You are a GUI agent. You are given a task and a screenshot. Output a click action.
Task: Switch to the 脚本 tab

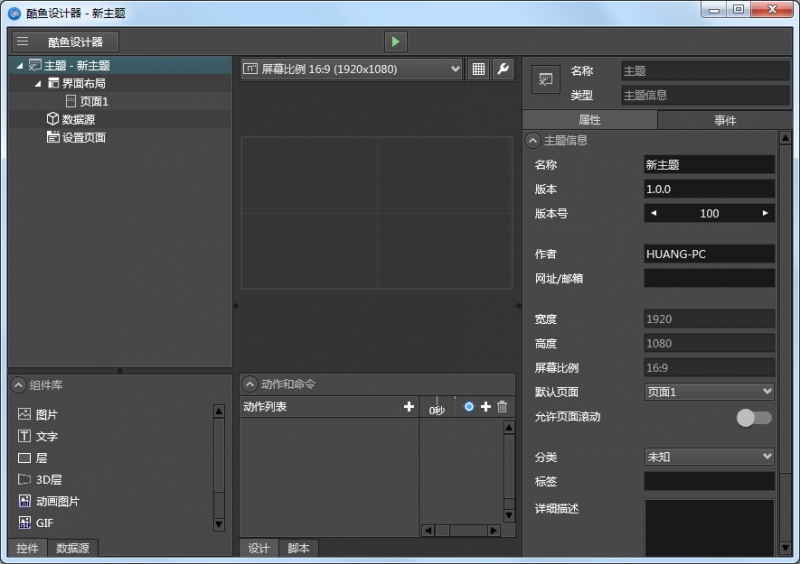coord(298,548)
